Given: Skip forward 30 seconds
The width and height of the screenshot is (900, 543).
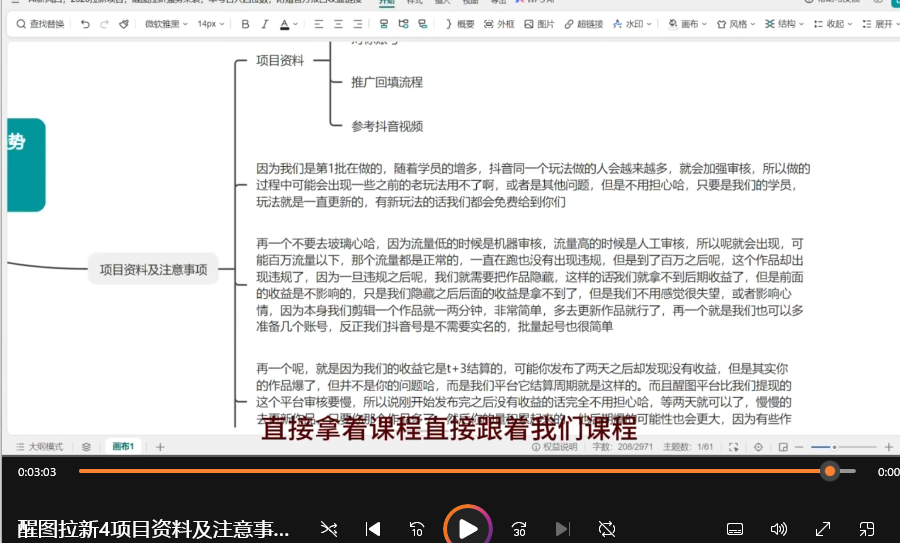Looking at the screenshot, I should click(x=519, y=529).
